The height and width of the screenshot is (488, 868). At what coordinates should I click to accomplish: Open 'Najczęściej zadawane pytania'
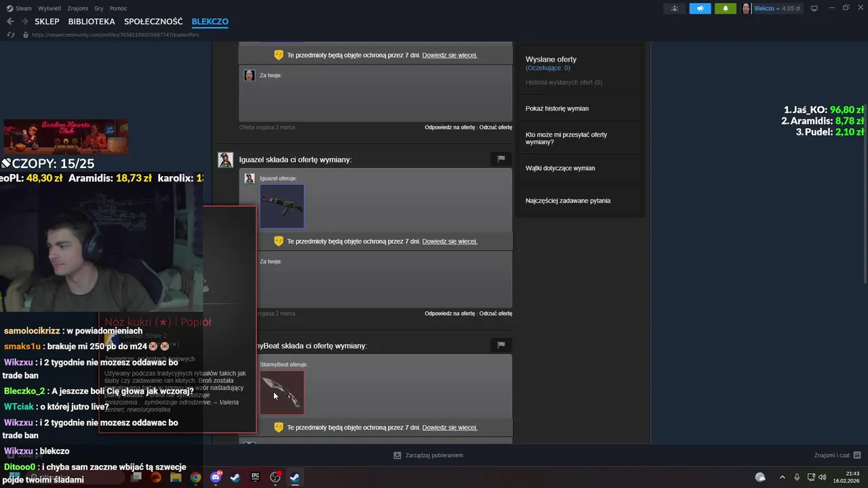point(568,201)
